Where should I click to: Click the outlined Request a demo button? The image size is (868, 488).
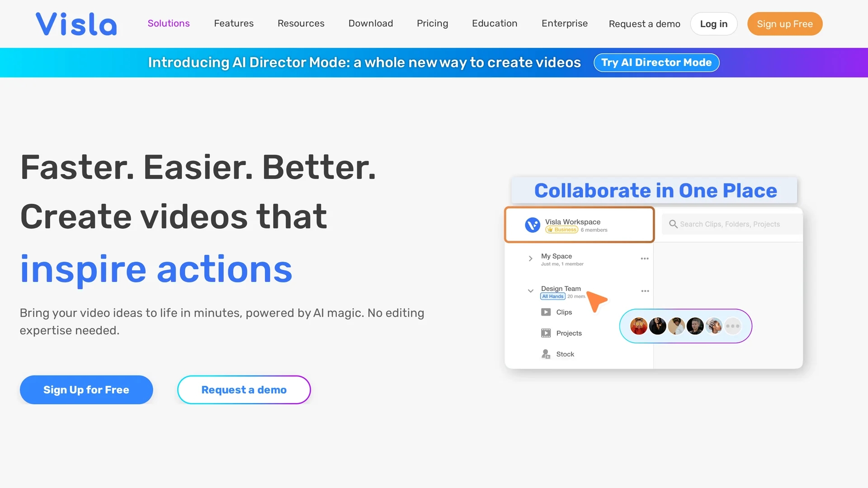(244, 389)
